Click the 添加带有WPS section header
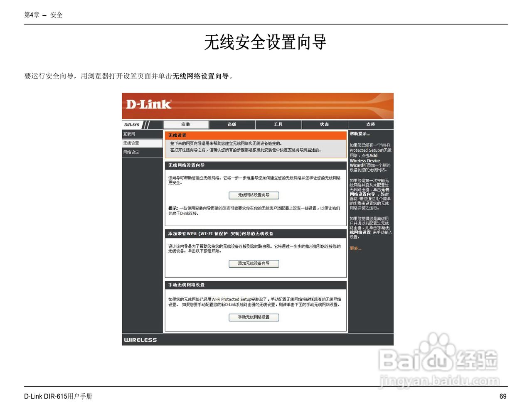The height and width of the screenshot is (411, 532). click(256, 234)
